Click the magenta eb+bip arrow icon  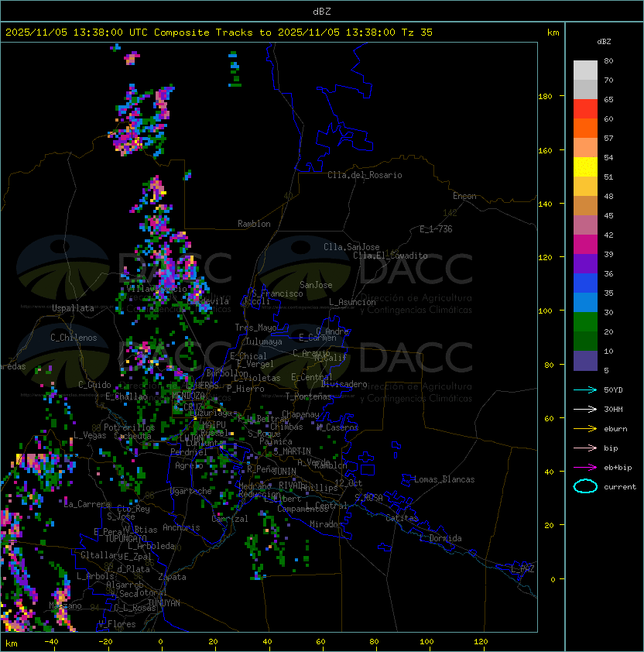coord(585,468)
